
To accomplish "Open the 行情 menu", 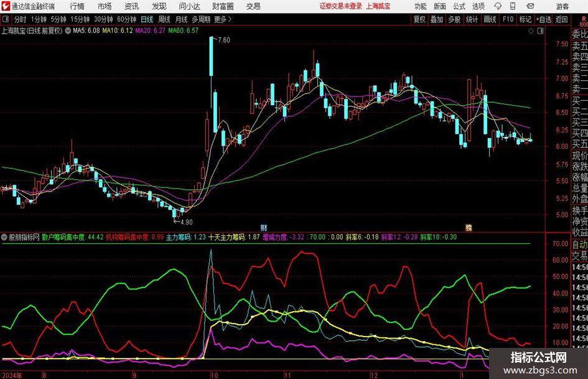I will click(77, 6).
